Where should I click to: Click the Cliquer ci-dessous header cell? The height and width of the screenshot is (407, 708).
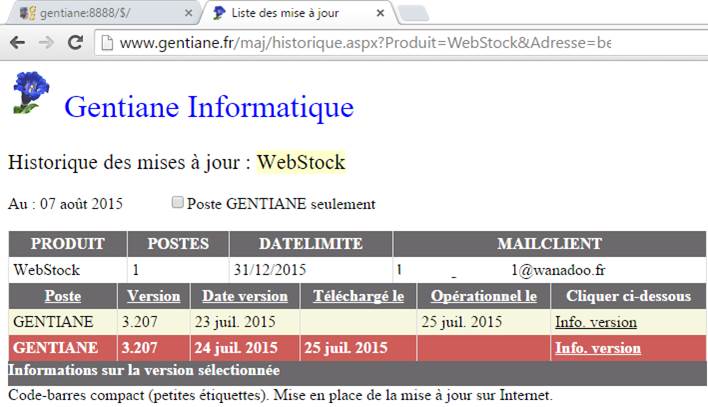[629, 296]
